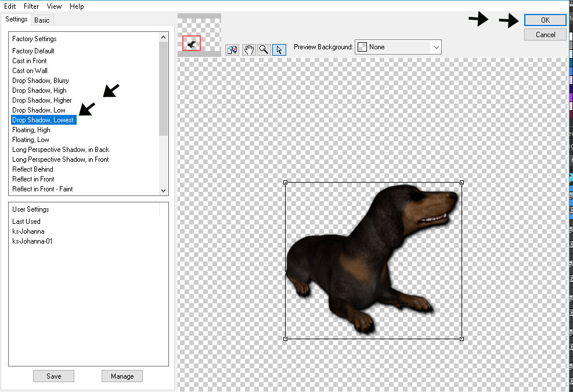This screenshot has width=573, height=392.
Task: Open the Edit menu
Action: tap(10, 6)
